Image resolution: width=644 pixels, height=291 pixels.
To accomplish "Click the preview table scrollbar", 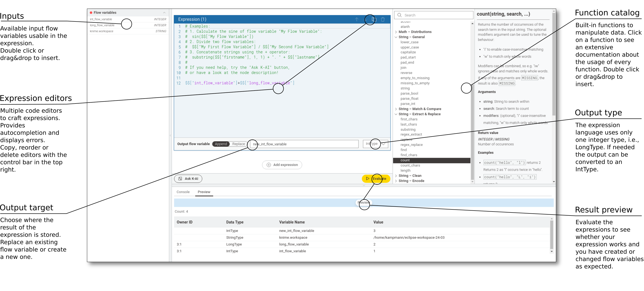I will click(x=552, y=234).
